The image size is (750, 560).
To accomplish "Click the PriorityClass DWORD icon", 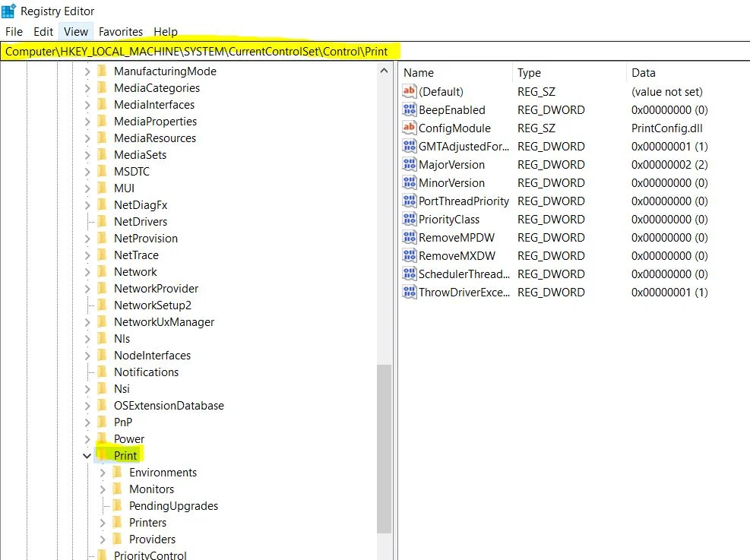I will pos(410,219).
